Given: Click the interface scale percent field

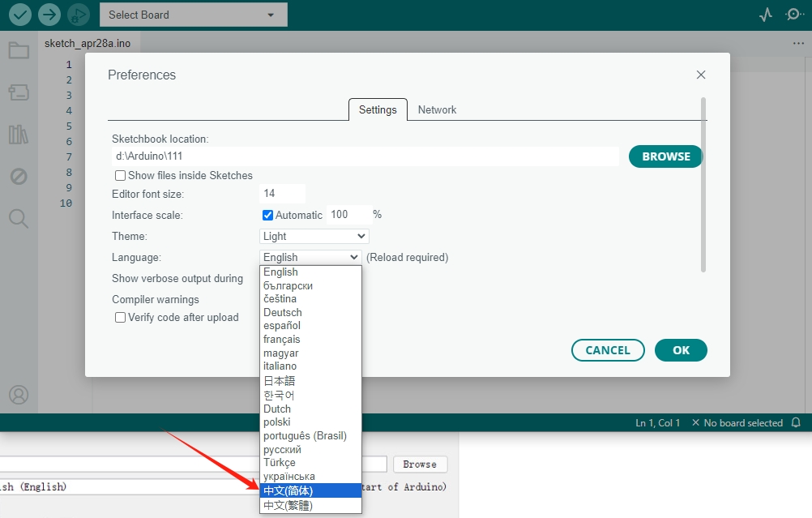Looking at the screenshot, I should (349, 215).
